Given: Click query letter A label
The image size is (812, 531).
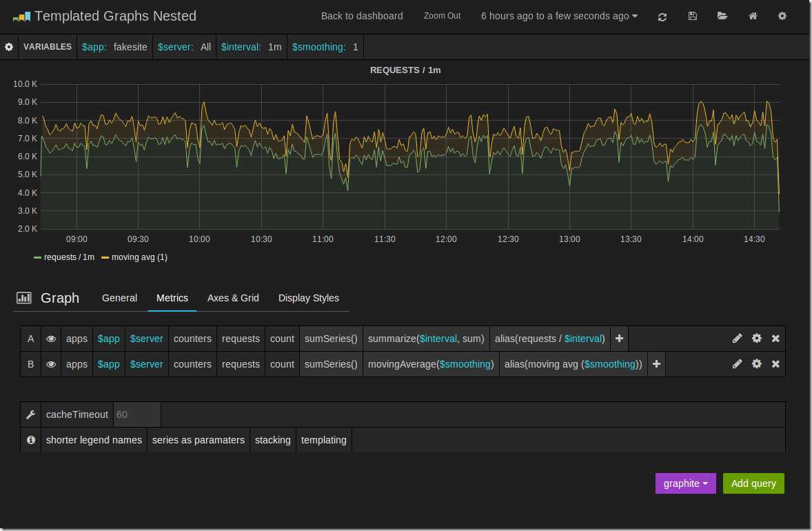Looking at the screenshot, I should [30, 339].
